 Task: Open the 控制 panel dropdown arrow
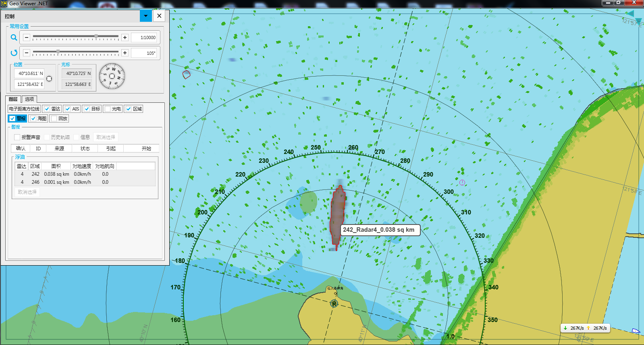pyautogui.click(x=145, y=16)
